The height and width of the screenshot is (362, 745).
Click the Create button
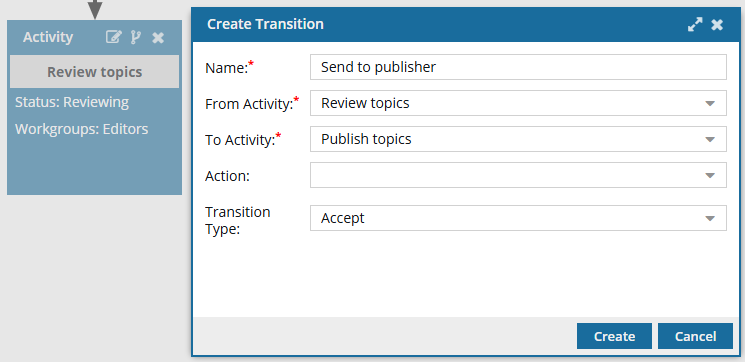click(614, 336)
